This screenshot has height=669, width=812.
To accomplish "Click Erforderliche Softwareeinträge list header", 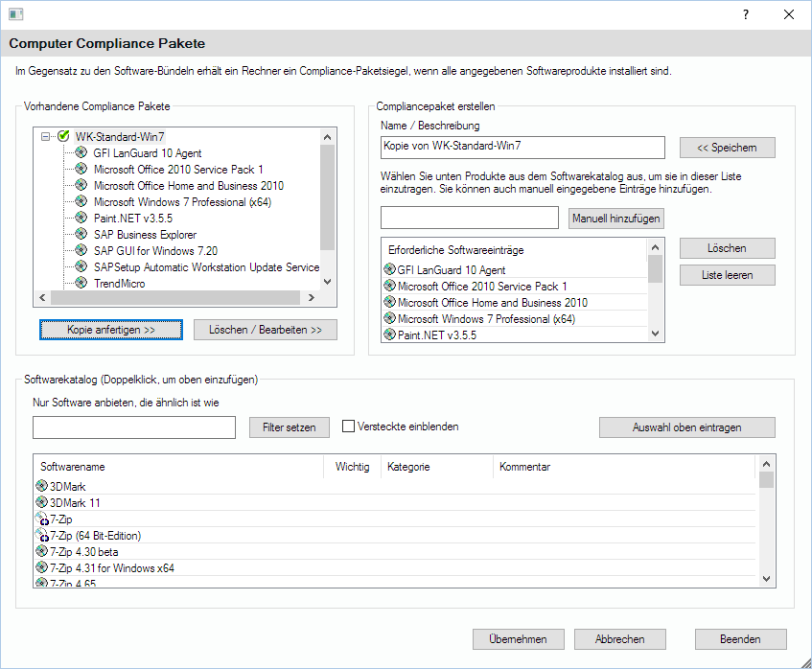I will point(515,250).
